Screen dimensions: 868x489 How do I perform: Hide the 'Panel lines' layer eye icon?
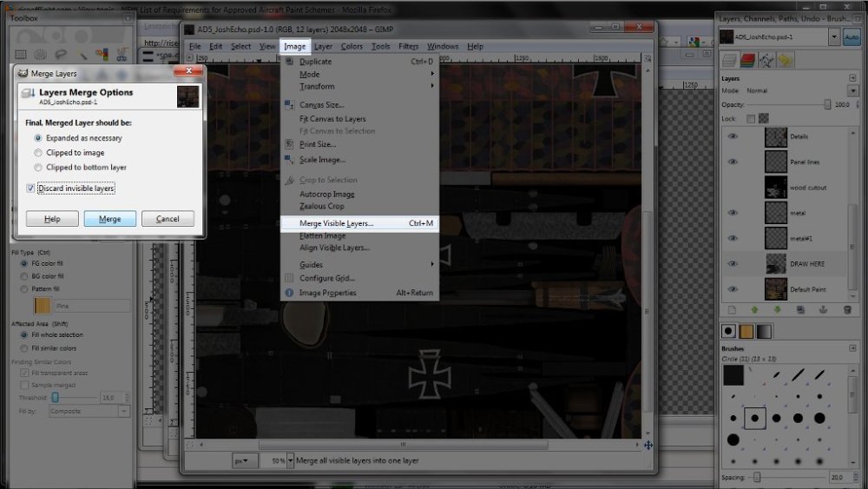pos(733,162)
